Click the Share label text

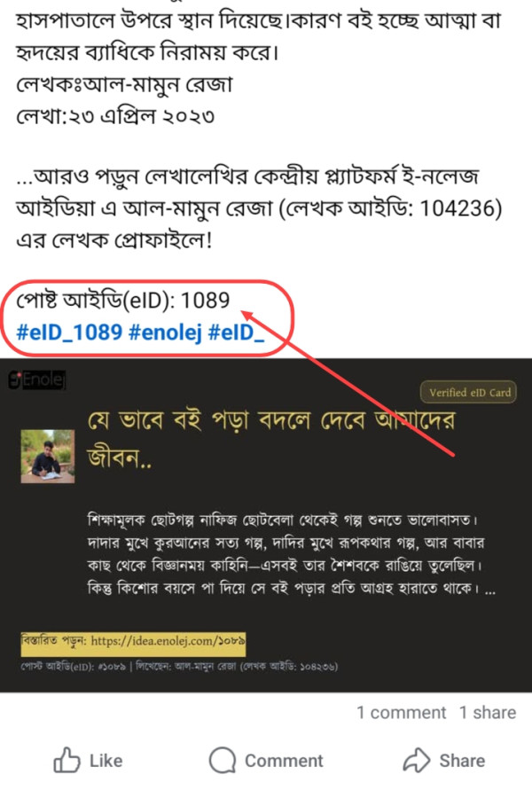tap(462, 760)
